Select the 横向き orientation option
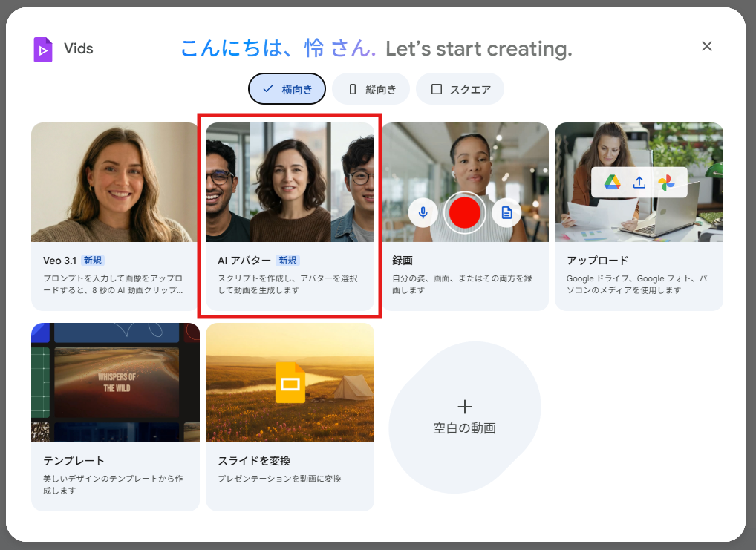Screen dimensions: 756x550 click(287, 88)
